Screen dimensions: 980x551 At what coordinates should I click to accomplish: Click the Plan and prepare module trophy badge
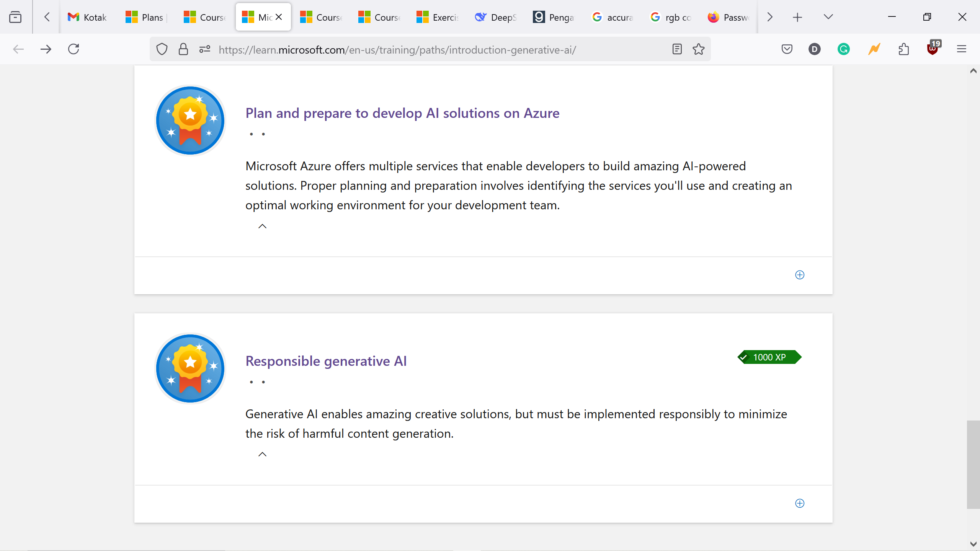190,121
